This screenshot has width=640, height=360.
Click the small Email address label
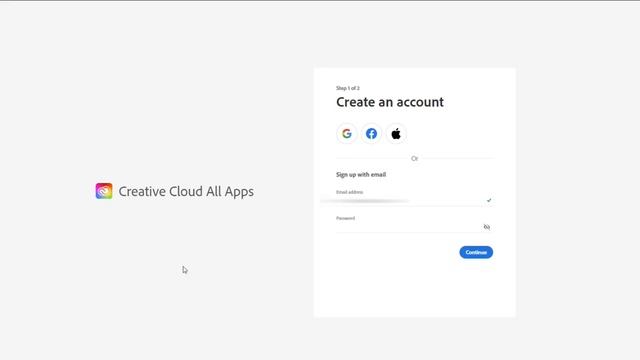coord(349,192)
